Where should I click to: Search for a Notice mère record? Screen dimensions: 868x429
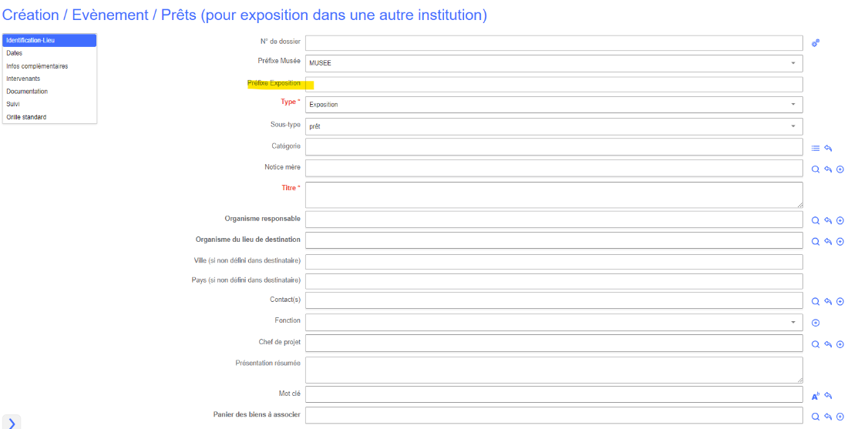pos(816,169)
